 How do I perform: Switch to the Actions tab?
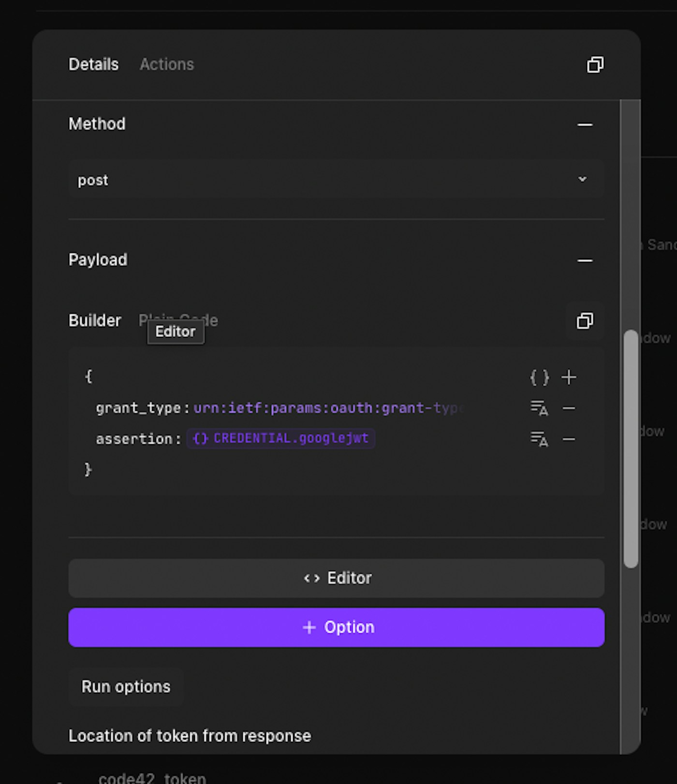[167, 65]
